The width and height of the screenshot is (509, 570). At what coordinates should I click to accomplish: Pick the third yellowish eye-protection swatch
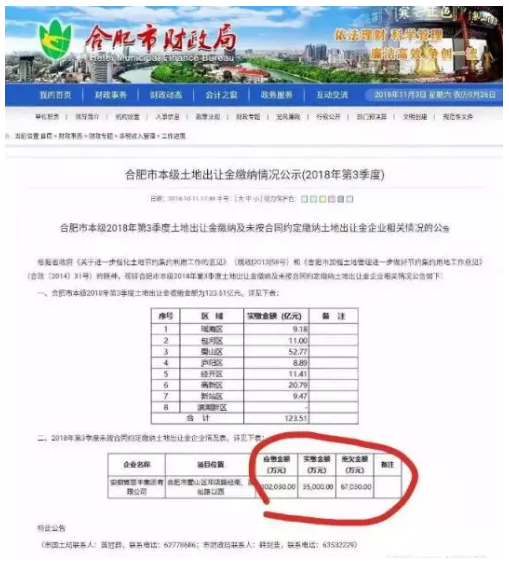click(x=322, y=199)
